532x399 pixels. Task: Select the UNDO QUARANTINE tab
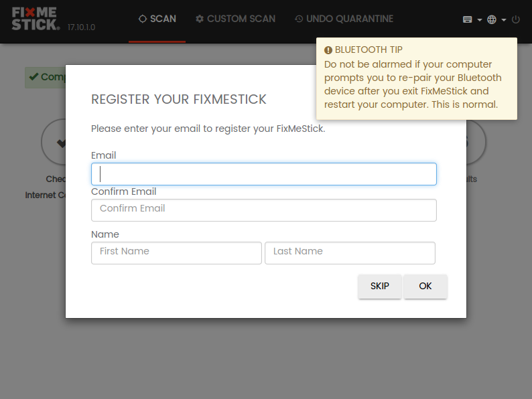tap(344, 19)
